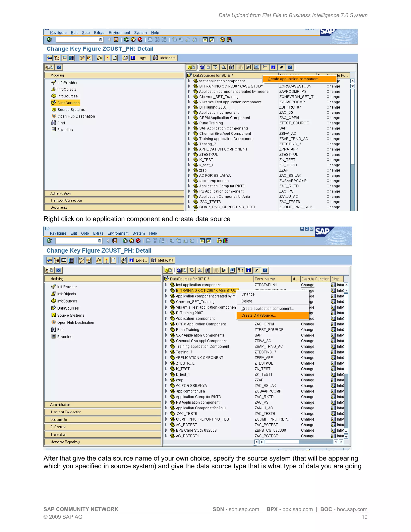Expand 'Testing_7' node in upper tree
The image size is (411, 532).
189,144
